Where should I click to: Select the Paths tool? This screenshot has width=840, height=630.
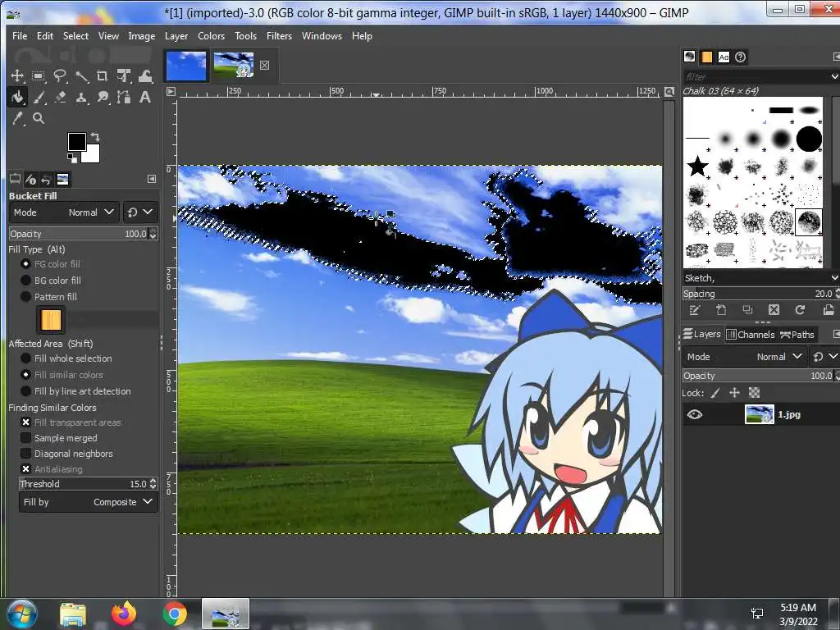(x=124, y=98)
